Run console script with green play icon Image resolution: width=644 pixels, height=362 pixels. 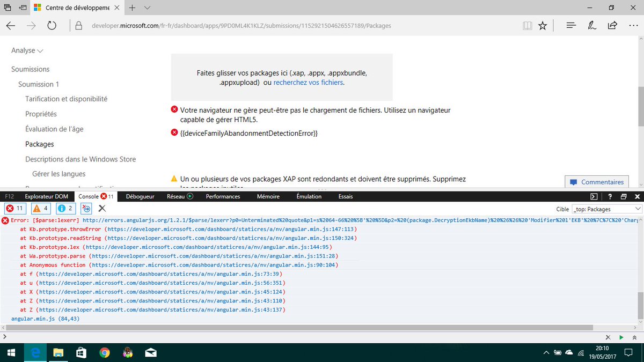point(621,337)
